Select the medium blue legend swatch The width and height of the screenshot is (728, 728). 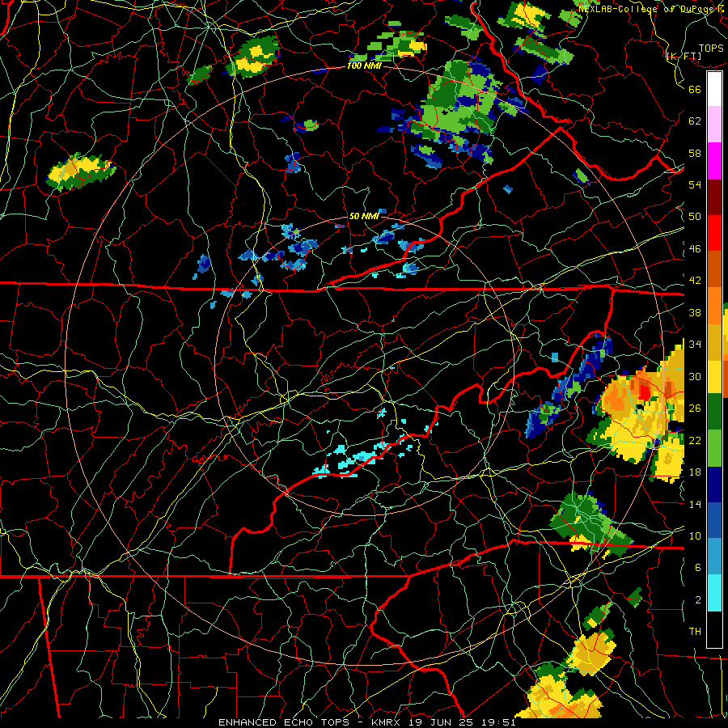click(714, 520)
